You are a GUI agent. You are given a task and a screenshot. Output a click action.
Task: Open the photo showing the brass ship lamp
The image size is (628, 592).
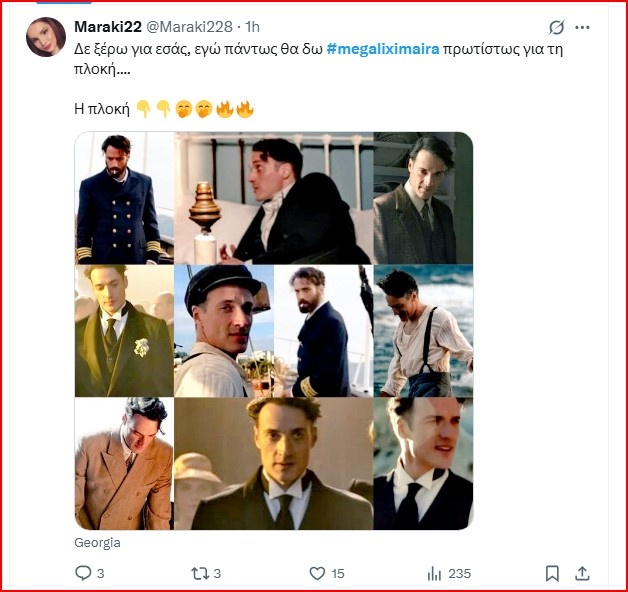click(x=273, y=197)
